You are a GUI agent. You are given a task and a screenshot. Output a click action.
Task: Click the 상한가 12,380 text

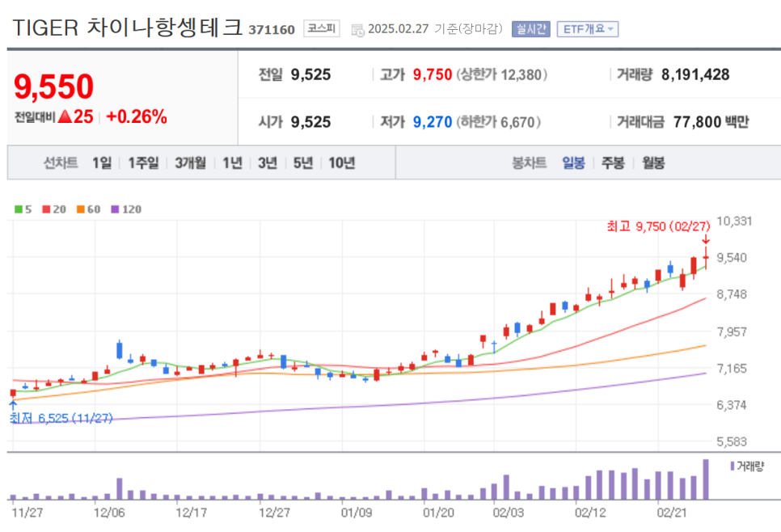502,74
